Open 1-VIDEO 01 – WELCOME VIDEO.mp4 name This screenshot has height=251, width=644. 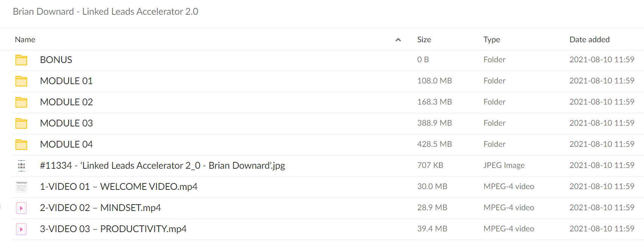tap(119, 187)
